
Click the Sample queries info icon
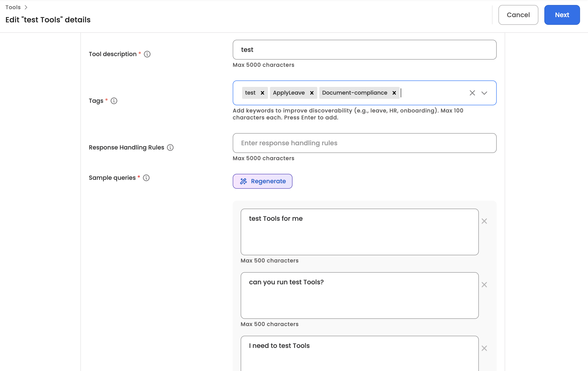coord(146,178)
